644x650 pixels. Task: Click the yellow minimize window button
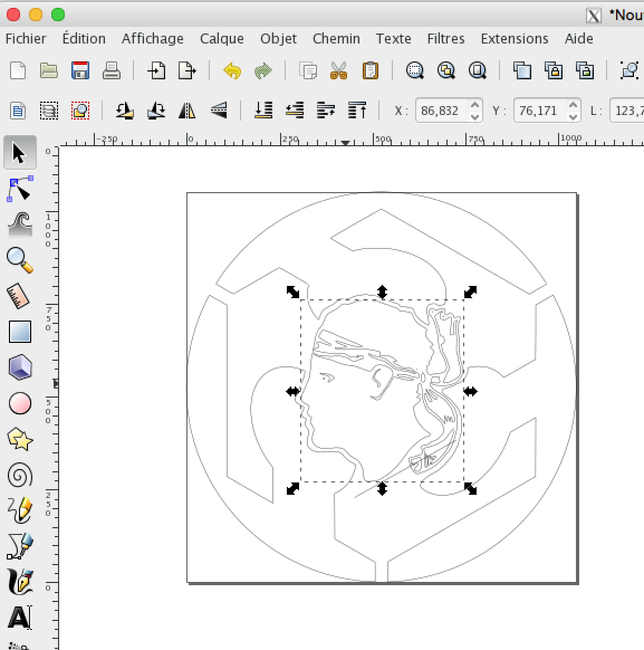click(x=36, y=15)
